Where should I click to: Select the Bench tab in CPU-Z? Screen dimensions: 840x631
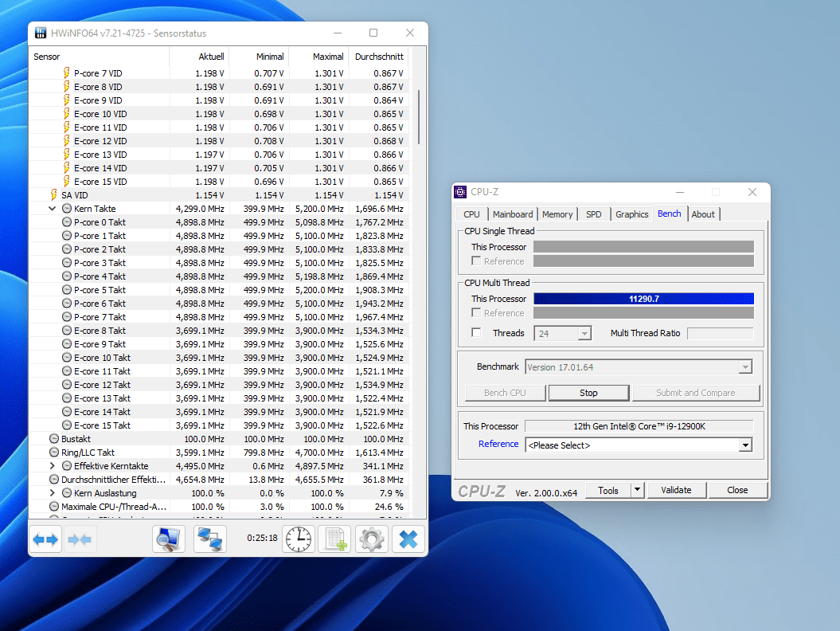[x=669, y=214]
